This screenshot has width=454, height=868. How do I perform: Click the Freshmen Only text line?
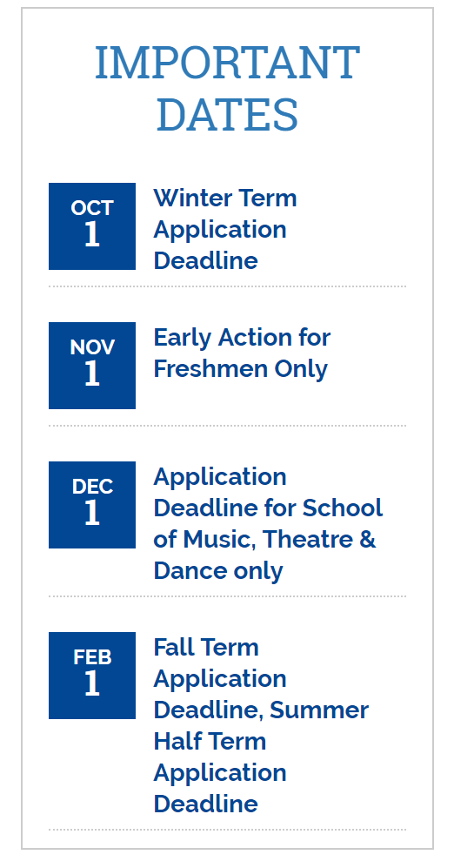[x=241, y=369]
